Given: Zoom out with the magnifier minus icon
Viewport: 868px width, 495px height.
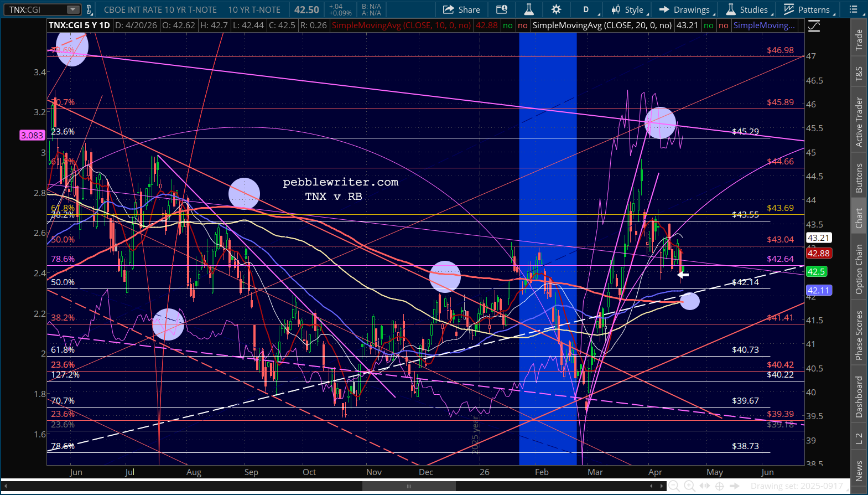Looking at the screenshot, I should [673, 486].
